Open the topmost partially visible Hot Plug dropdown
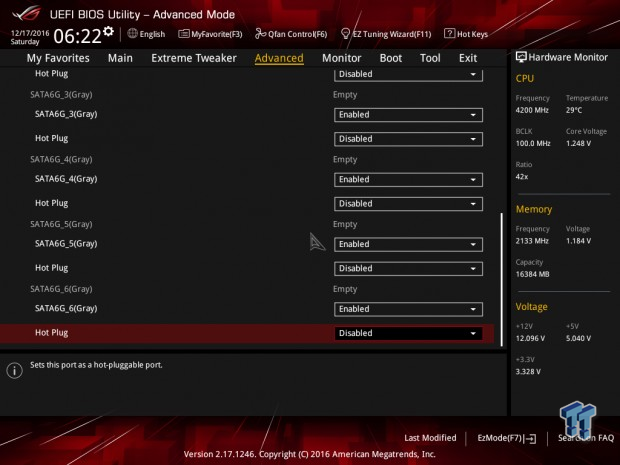Screen dimensions: 620x465 [x=408, y=75]
